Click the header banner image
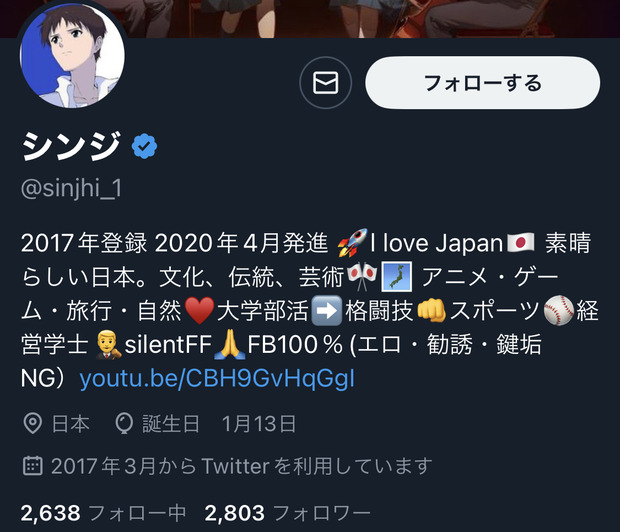The image size is (620, 532). tap(310, 19)
